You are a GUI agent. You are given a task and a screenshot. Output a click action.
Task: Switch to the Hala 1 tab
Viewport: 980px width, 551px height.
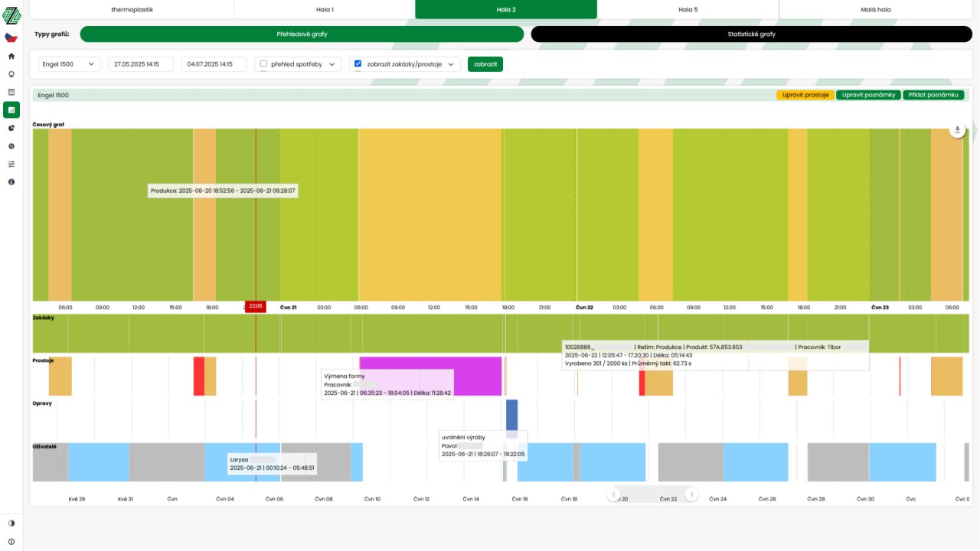coord(325,10)
